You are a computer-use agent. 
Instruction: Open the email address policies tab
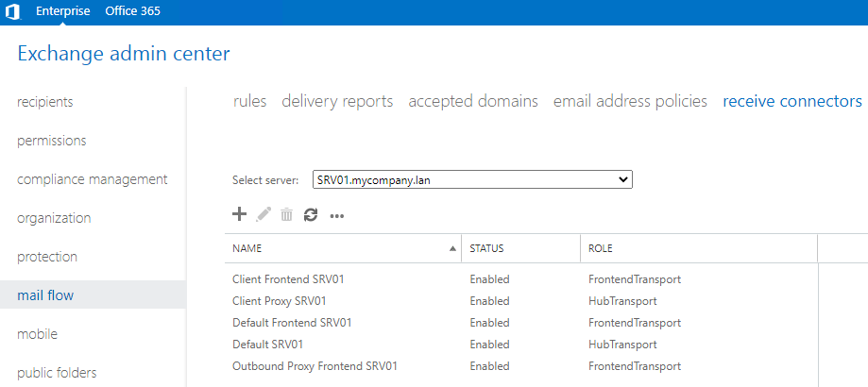[x=630, y=101]
